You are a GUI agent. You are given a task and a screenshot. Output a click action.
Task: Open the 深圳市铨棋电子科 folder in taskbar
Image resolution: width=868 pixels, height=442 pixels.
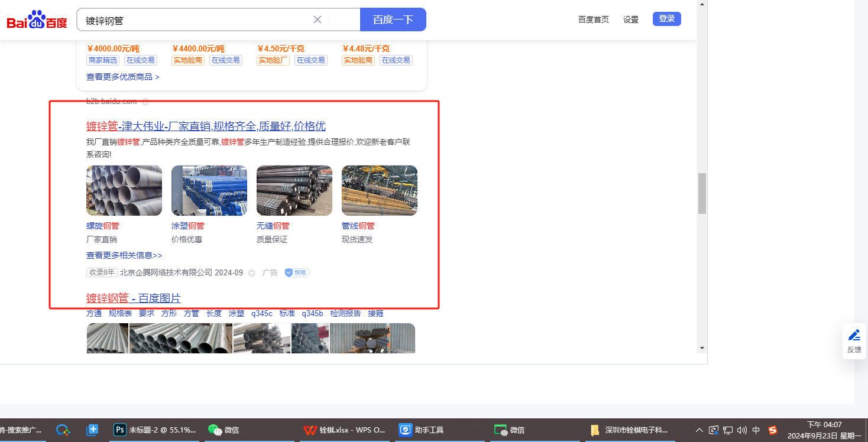(x=630, y=430)
